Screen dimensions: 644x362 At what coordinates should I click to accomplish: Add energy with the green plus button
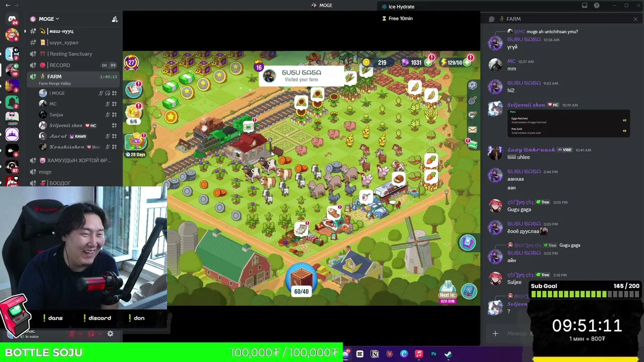[467, 62]
